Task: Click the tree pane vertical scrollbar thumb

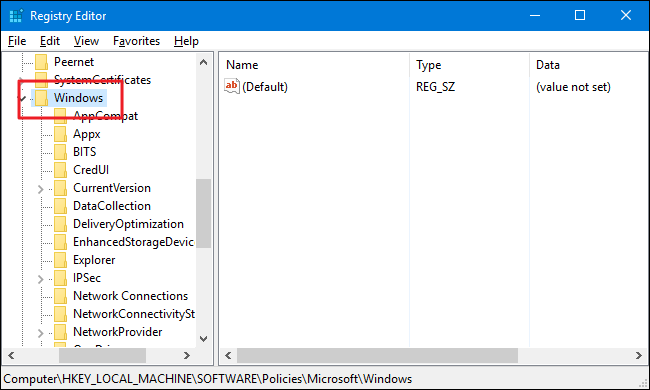Action: coord(204,213)
